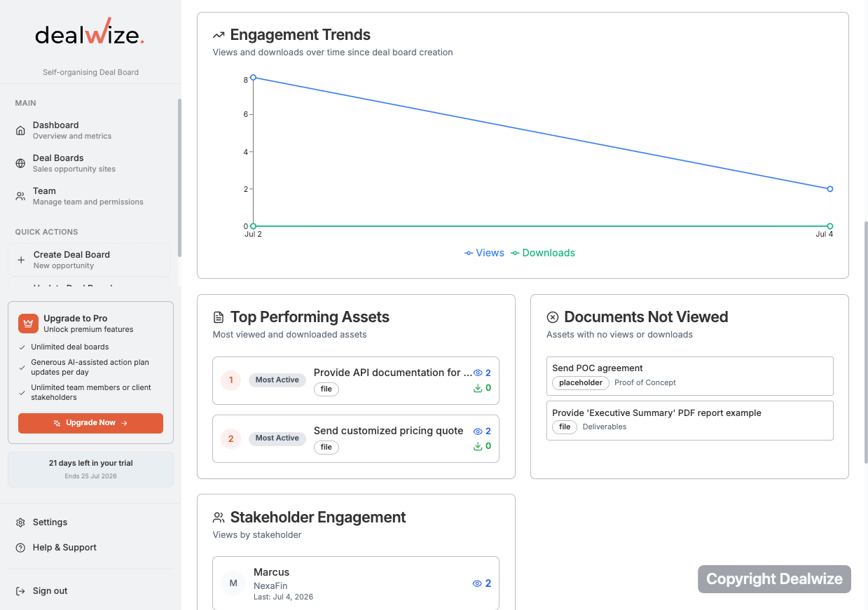Click the 'Last: Jul 4, 2026' date text
868x610 pixels.
click(x=283, y=597)
